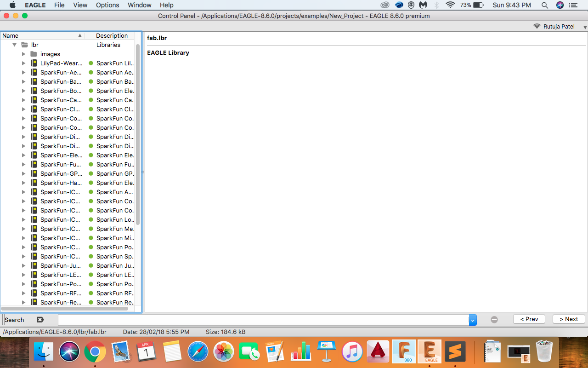This screenshot has height=368, width=588.
Task: Click the SparkFun-LE library book icon
Action: pos(34,275)
